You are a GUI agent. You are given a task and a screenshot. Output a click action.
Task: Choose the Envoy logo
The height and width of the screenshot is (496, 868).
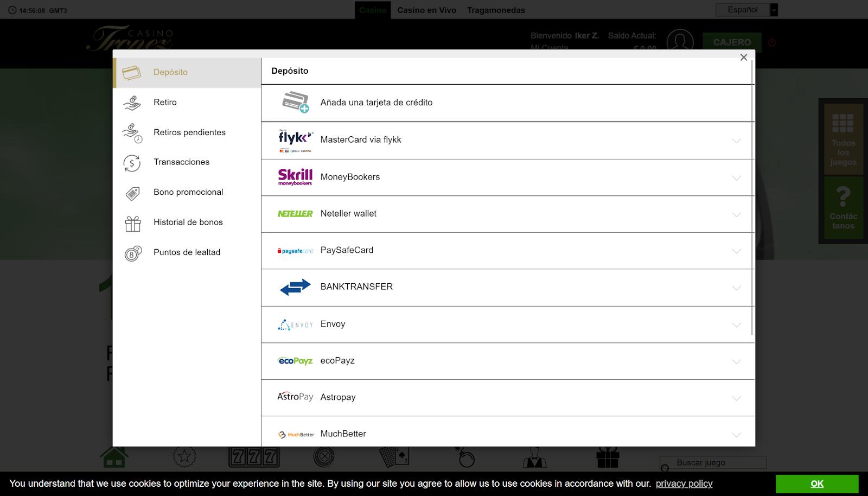pos(295,325)
